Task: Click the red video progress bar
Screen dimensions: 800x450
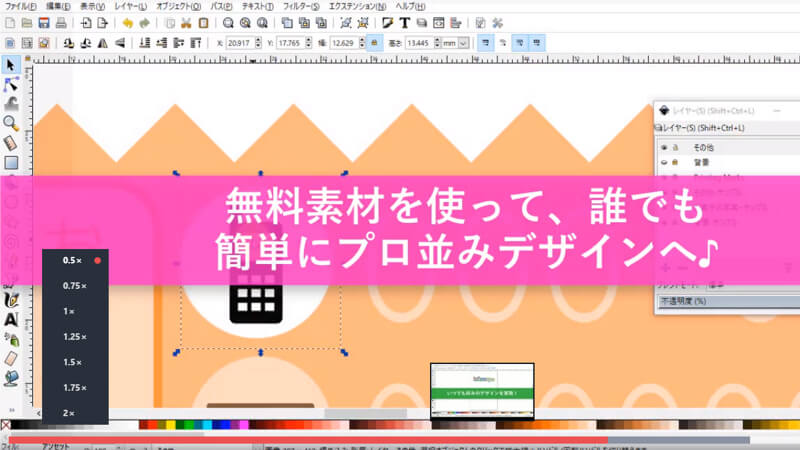Action: point(308,440)
